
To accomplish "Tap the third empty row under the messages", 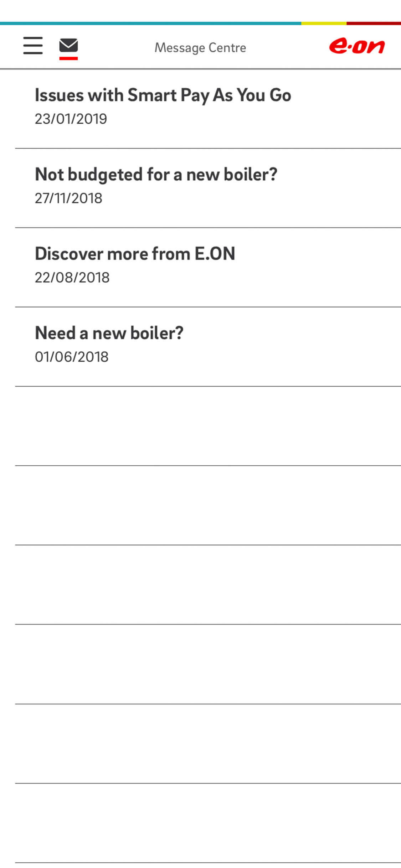I will (x=208, y=585).
